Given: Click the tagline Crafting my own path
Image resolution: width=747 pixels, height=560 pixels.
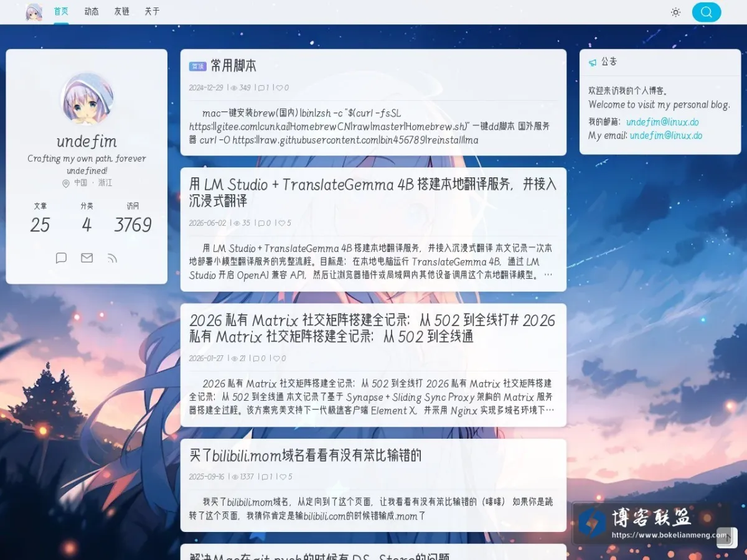Looking at the screenshot, I should click(x=87, y=164).
